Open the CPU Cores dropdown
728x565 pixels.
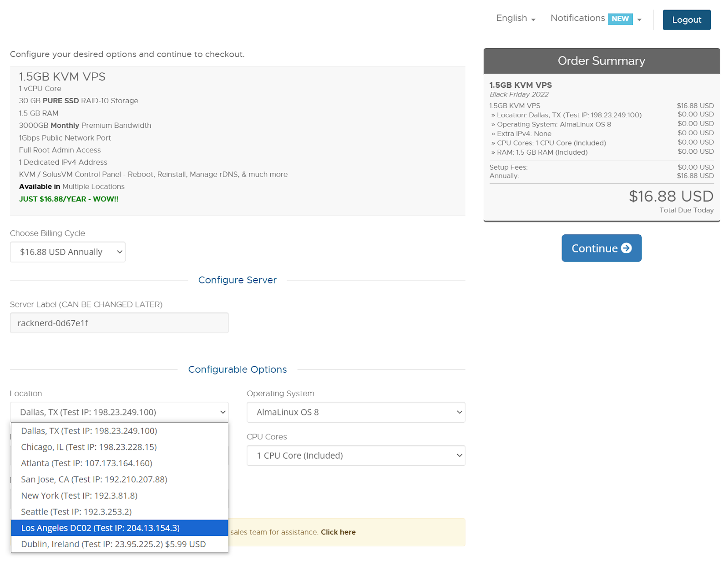(356, 455)
